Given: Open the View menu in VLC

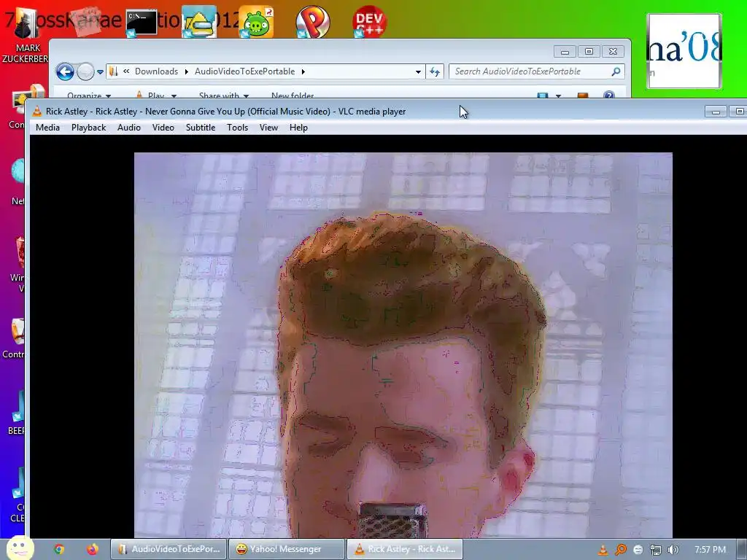Looking at the screenshot, I should [x=268, y=128].
